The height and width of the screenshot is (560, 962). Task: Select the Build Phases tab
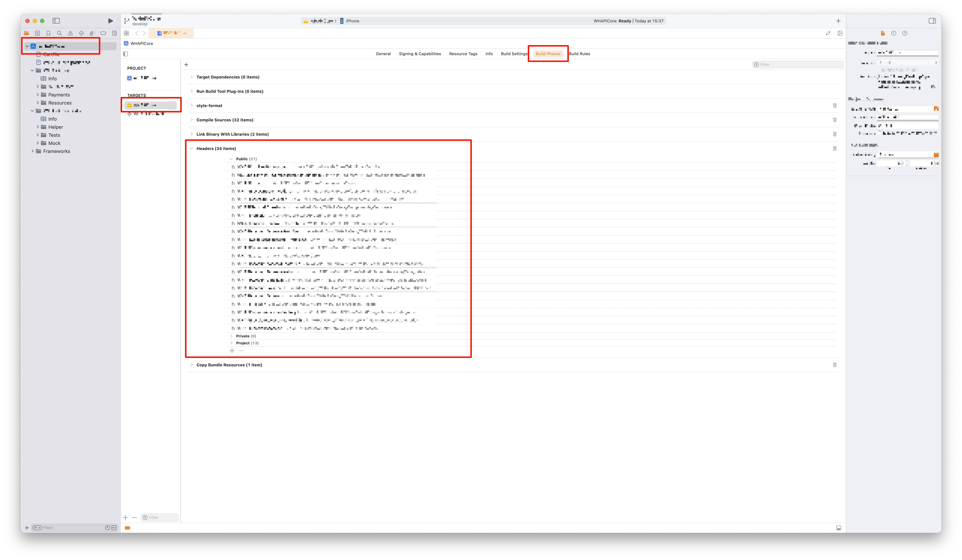pos(548,54)
